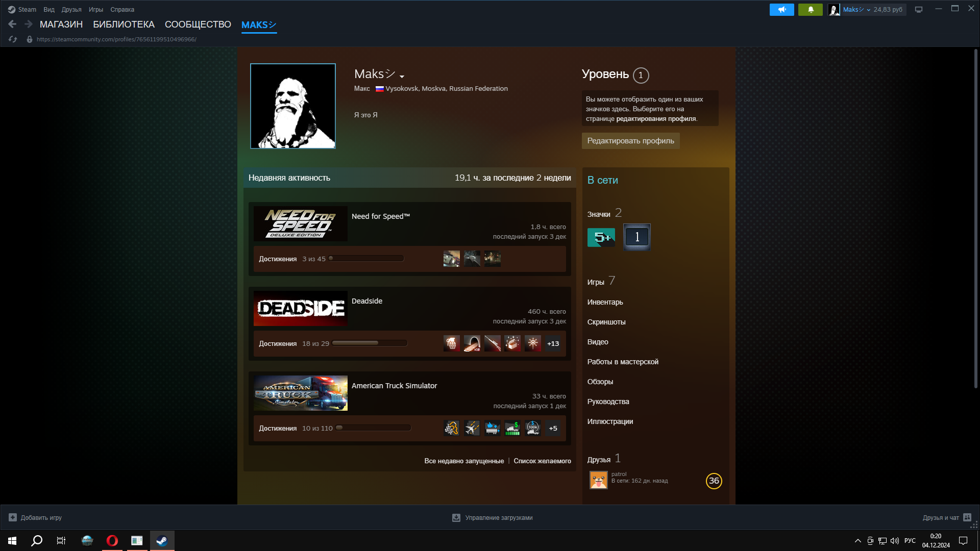Open fifth Deadside achievement icon
The image size is (980, 551).
coord(533,343)
